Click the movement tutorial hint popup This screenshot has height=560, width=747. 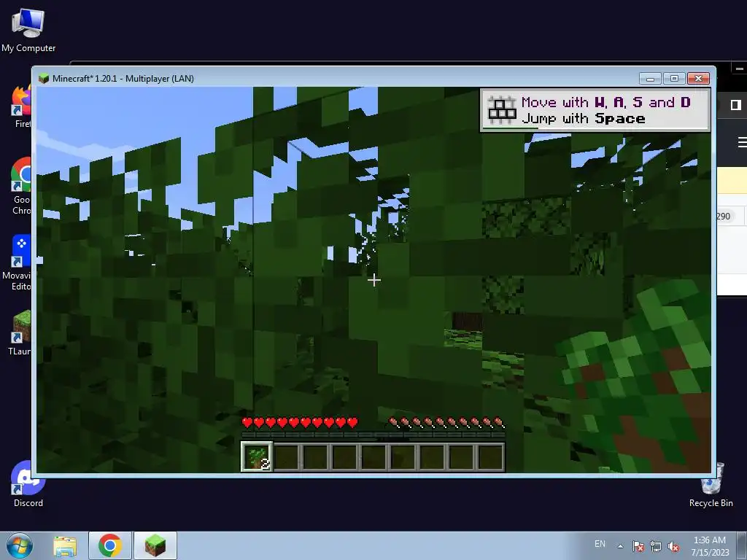[x=595, y=110]
